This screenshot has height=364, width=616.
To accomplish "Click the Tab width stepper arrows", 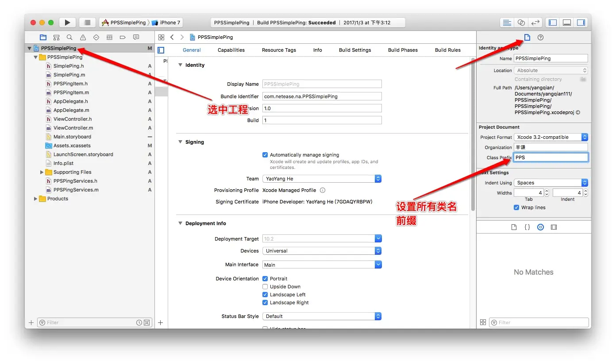I will coord(547,193).
